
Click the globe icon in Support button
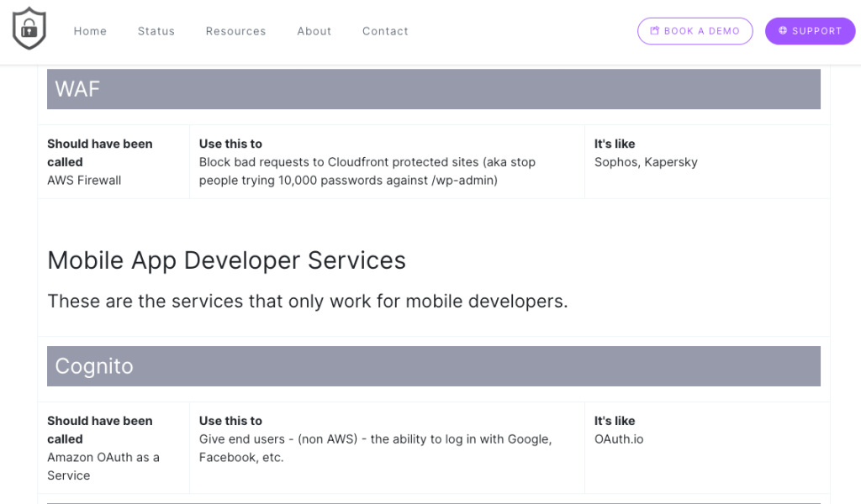783,31
